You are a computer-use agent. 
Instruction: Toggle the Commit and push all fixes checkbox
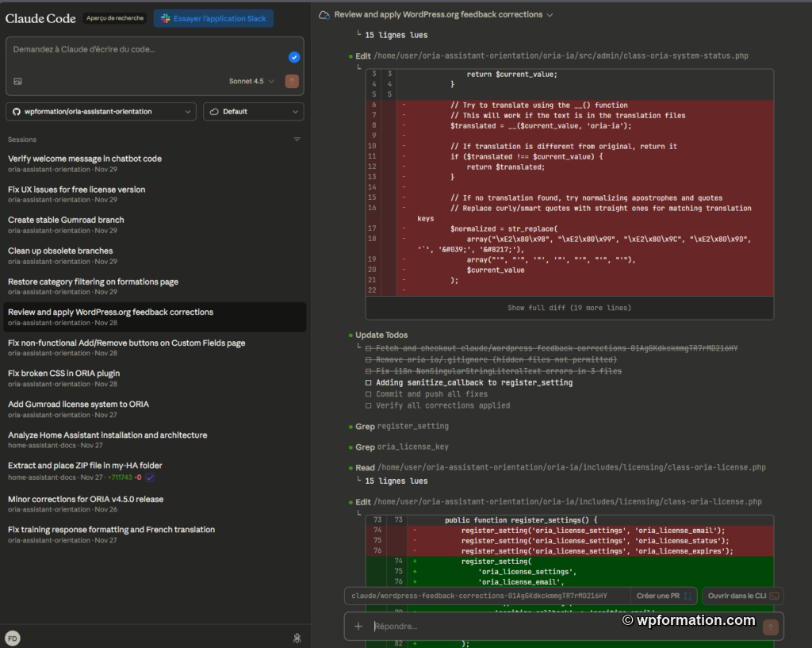click(369, 394)
